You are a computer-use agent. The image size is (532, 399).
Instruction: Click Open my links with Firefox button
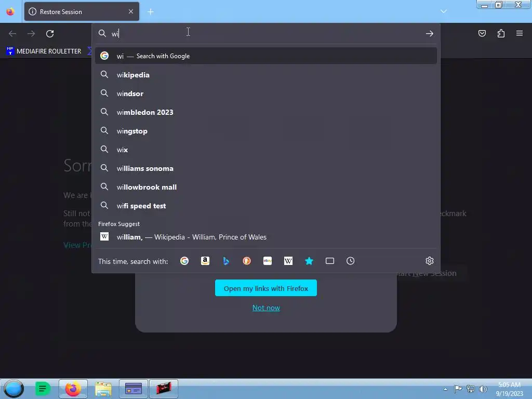[266, 288]
